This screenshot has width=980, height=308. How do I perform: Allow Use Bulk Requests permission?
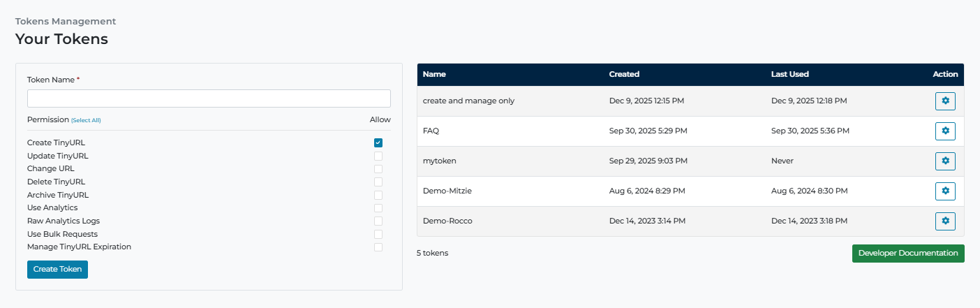coord(378,234)
